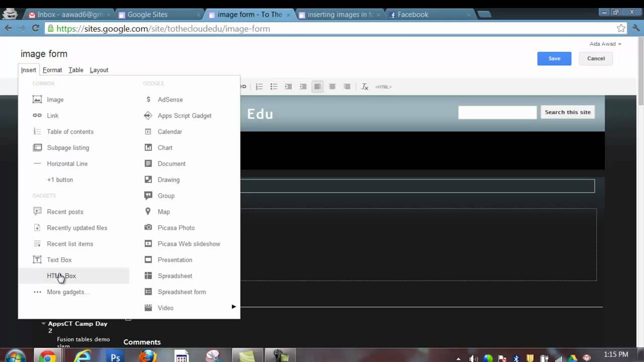Collapse the AppsCT Camp Day 2 item

click(44, 324)
